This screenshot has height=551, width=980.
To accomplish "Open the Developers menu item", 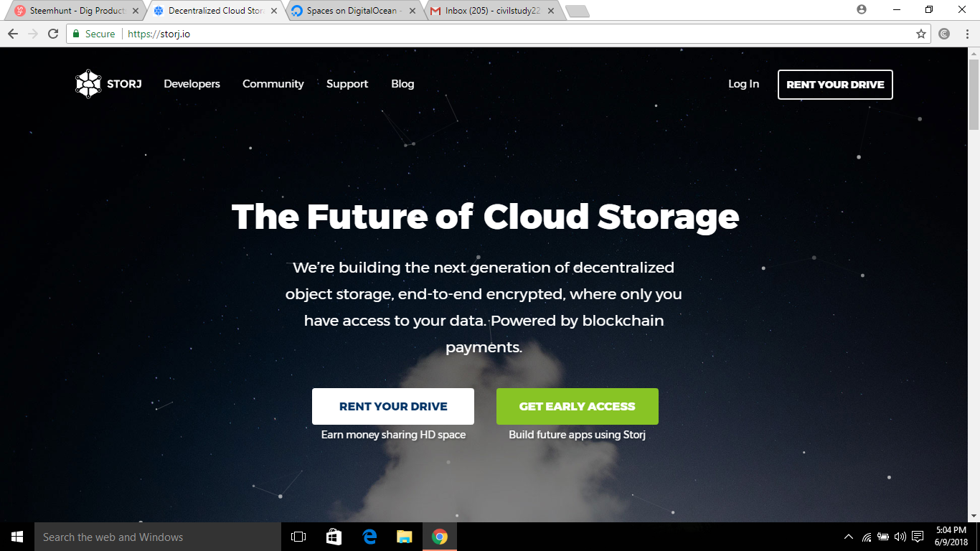I will pyautogui.click(x=192, y=84).
